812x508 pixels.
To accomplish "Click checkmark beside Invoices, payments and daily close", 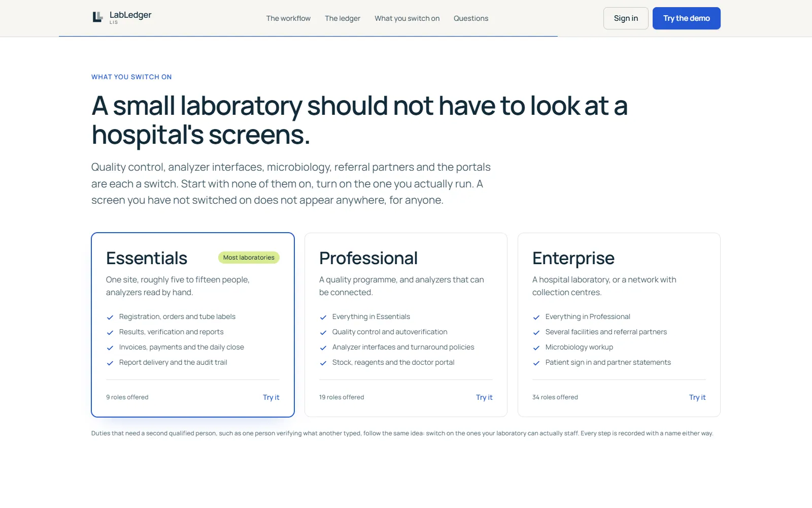I will pyautogui.click(x=110, y=347).
